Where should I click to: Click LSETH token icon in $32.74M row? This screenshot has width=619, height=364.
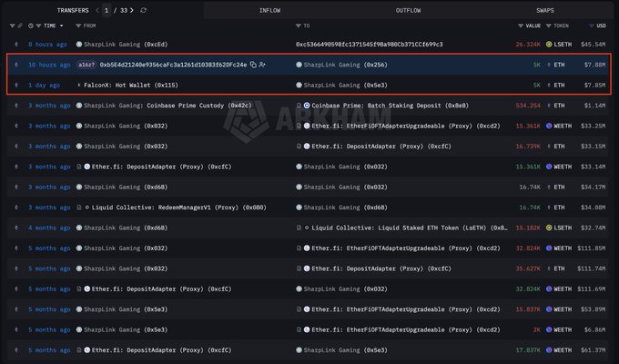point(549,227)
